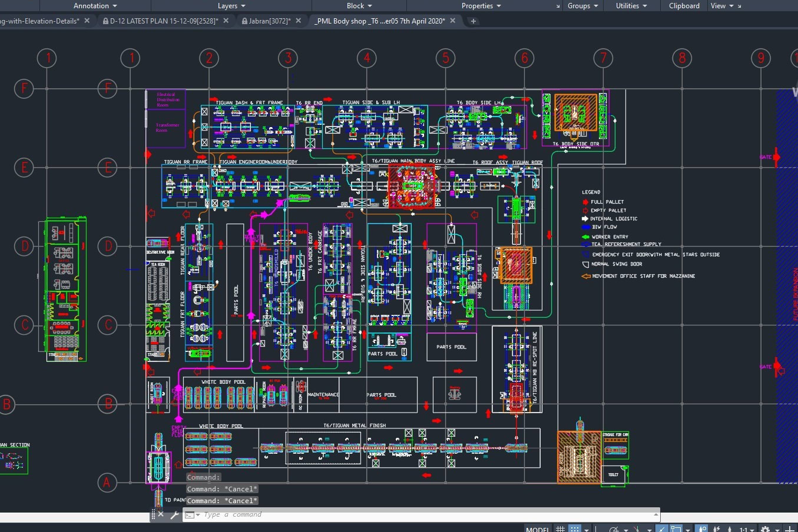
Task: Close the D-12 LATEST PLAN tab
Action: point(227,21)
